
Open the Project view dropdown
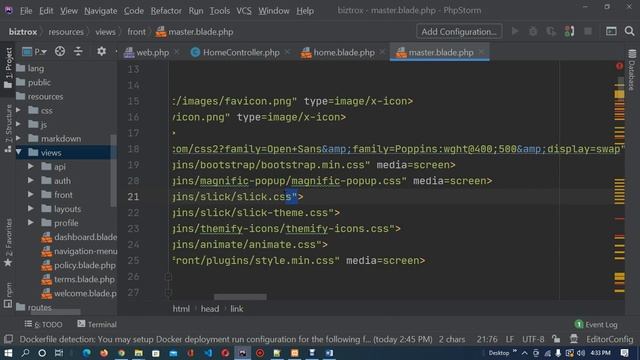(35, 52)
